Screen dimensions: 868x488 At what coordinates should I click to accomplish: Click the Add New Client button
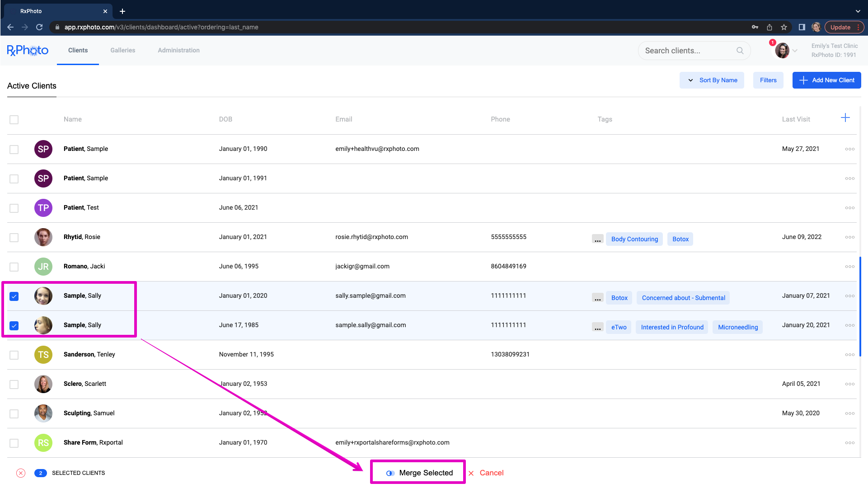[x=826, y=80]
